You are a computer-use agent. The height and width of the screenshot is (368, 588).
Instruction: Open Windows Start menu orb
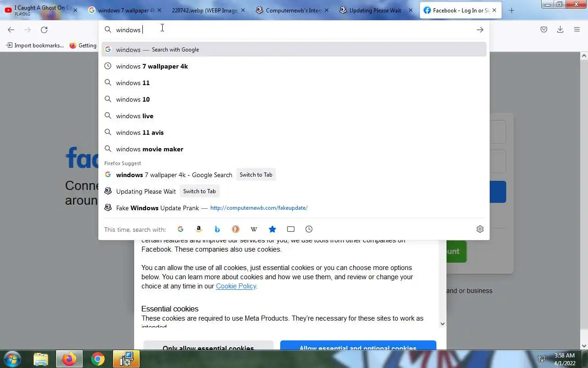coord(12,359)
